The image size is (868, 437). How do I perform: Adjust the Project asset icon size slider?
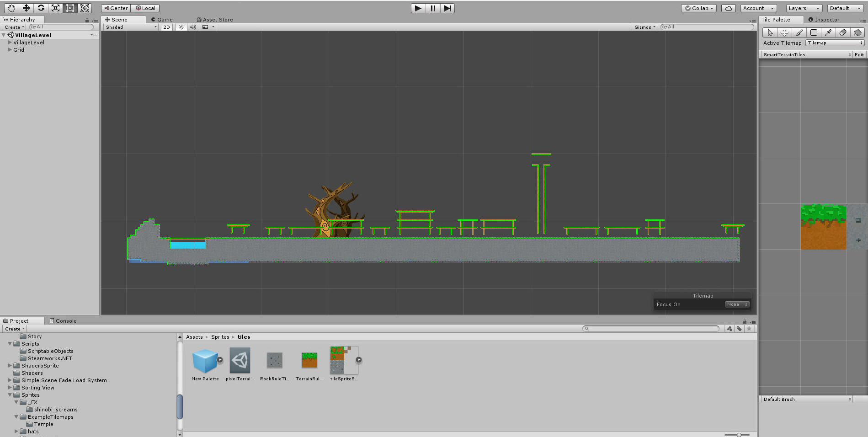click(x=739, y=435)
